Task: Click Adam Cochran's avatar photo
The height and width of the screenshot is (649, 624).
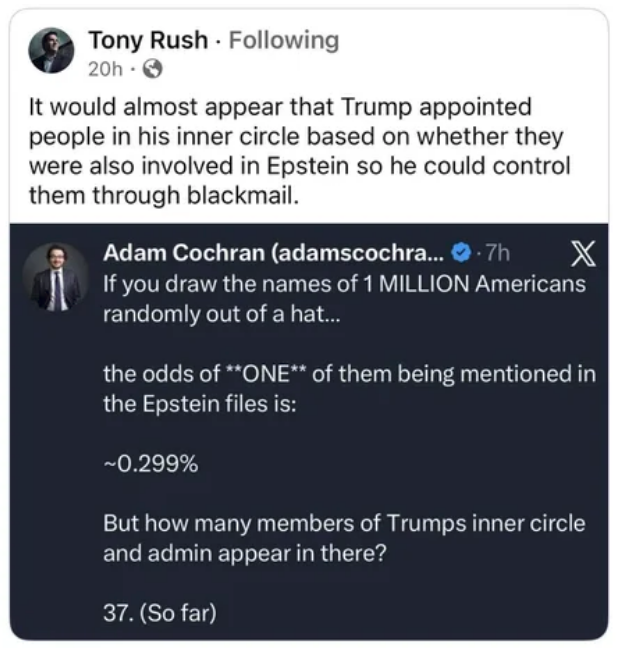Action: click(x=56, y=277)
